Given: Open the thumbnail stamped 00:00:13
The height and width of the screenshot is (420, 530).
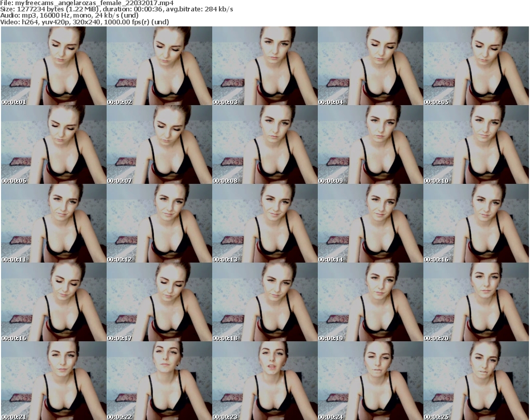Looking at the screenshot, I should (265, 223).
